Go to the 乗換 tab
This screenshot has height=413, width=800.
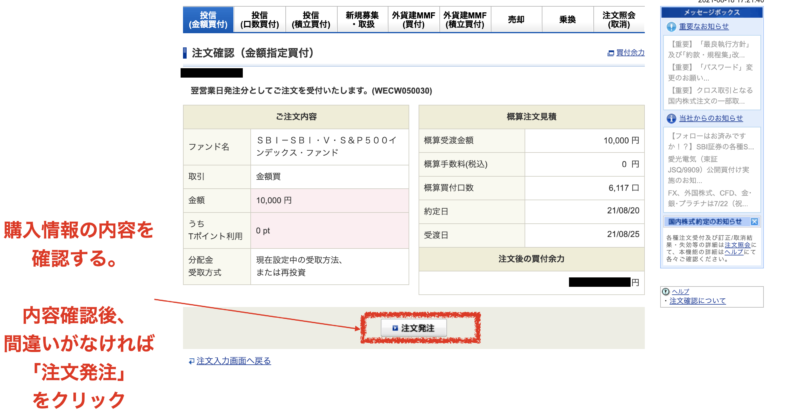[567, 19]
